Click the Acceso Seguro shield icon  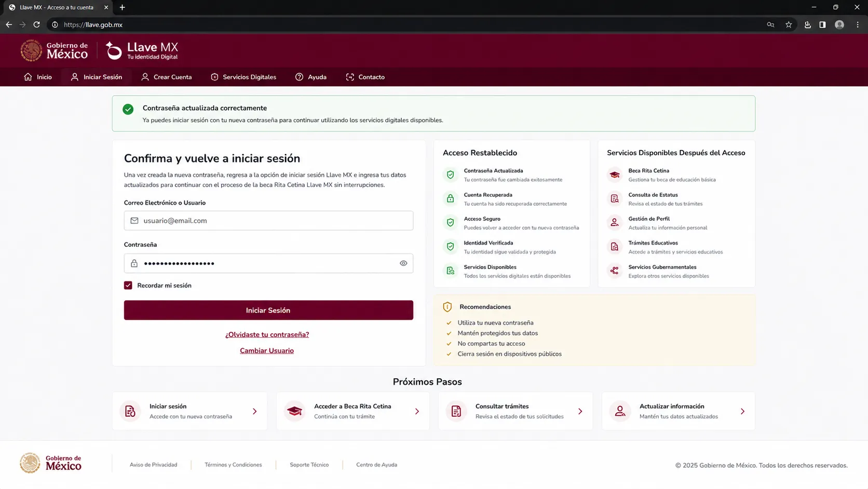(450, 222)
